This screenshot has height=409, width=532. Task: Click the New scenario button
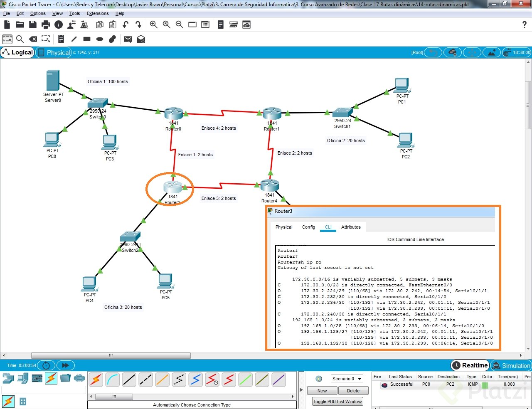(x=322, y=391)
